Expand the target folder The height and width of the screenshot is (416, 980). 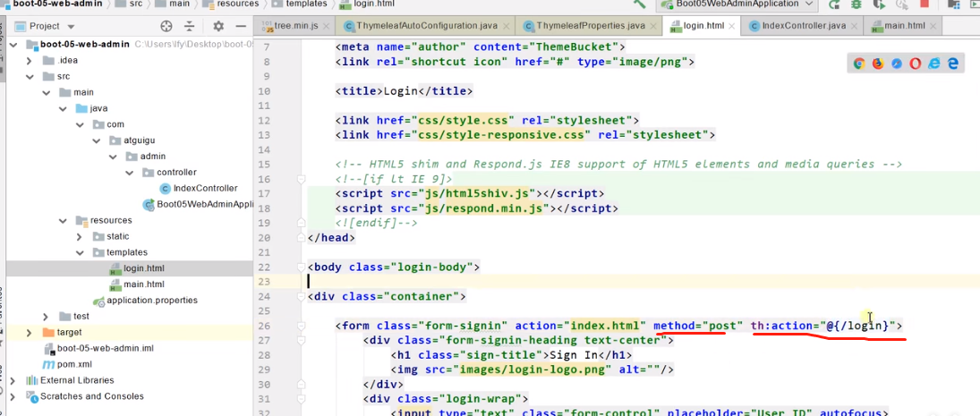click(29, 332)
